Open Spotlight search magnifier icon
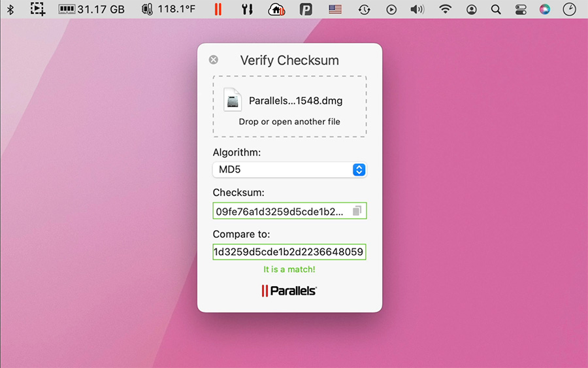Viewport: 588px width, 368px height. tap(496, 9)
